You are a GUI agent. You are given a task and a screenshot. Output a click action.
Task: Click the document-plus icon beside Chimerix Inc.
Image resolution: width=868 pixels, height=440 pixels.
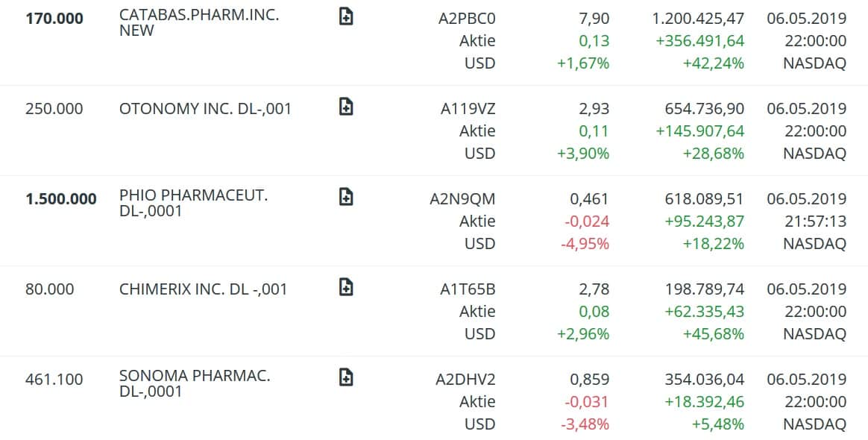[346, 288]
